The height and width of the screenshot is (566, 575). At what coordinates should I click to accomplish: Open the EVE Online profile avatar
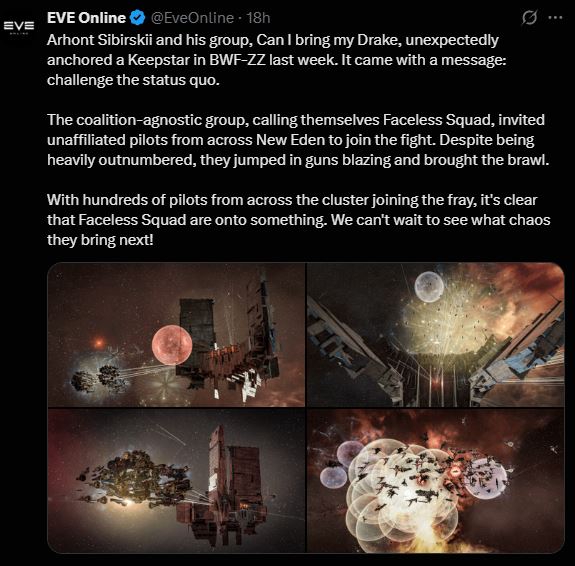19,27
